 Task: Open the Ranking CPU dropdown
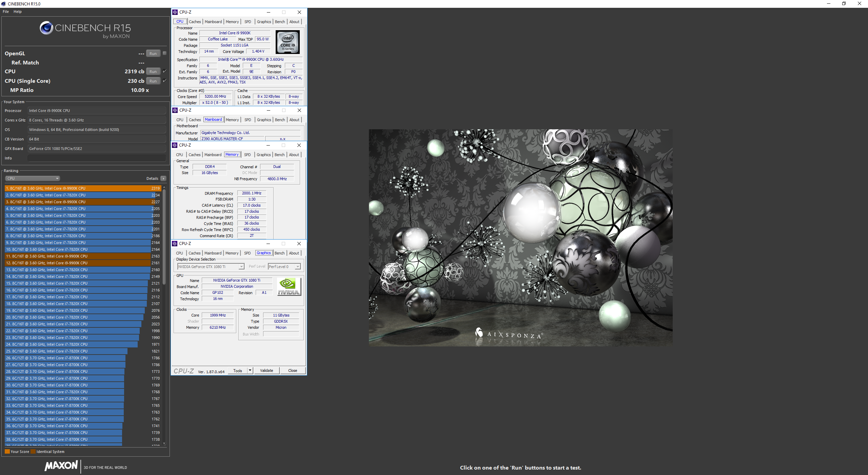(33, 178)
